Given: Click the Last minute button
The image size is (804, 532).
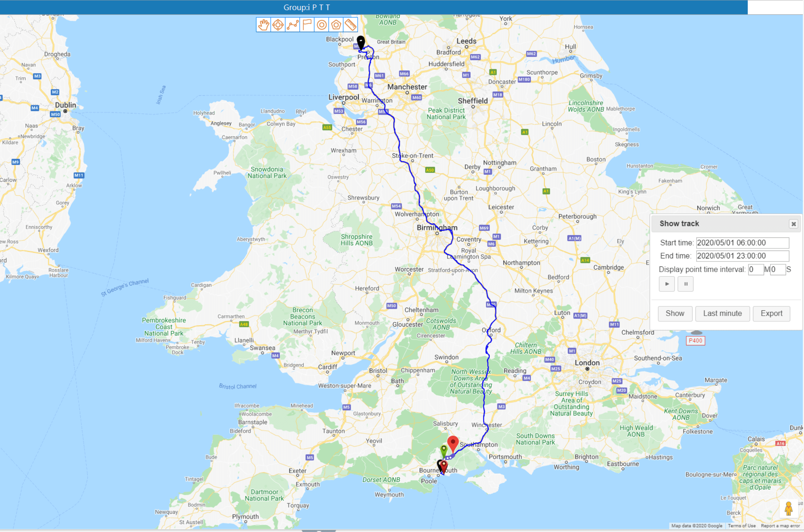Looking at the screenshot, I should (x=721, y=314).
